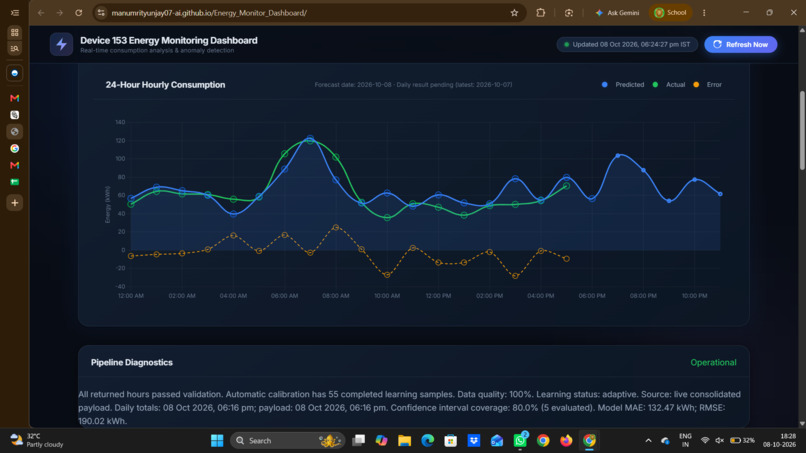
Task: Open the Gmail tab just below Google tab
Action: click(14, 165)
